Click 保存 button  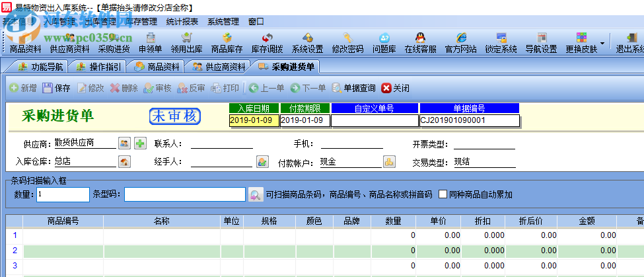[57, 88]
